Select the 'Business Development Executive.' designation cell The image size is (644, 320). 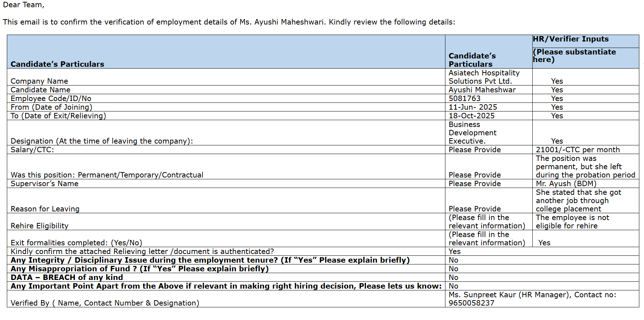(x=472, y=133)
